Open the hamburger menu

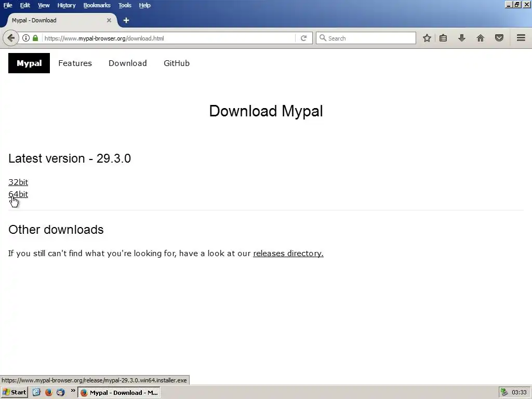(x=521, y=38)
